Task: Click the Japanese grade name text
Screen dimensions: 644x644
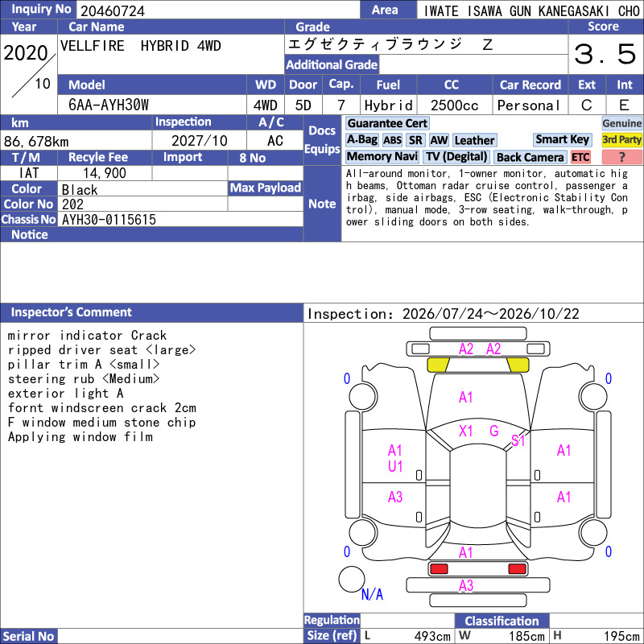Action: click(x=390, y=44)
